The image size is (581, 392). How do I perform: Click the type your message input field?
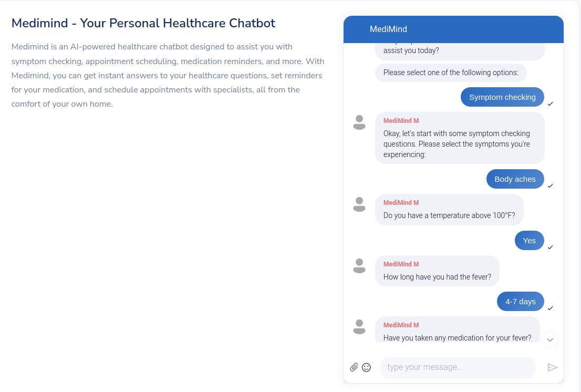pyautogui.click(x=457, y=367)
